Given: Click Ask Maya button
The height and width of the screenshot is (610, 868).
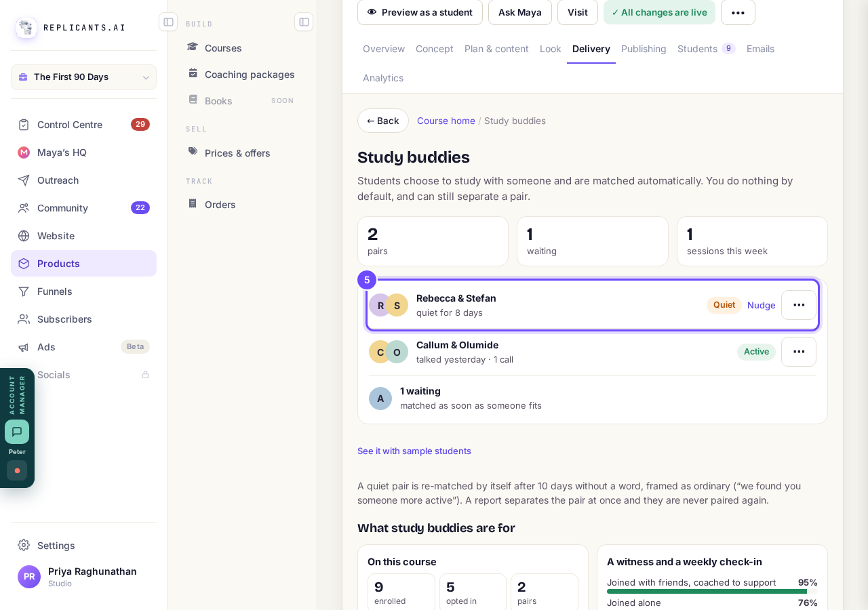Looking at the screenshot, I should (x=520, y=12).
